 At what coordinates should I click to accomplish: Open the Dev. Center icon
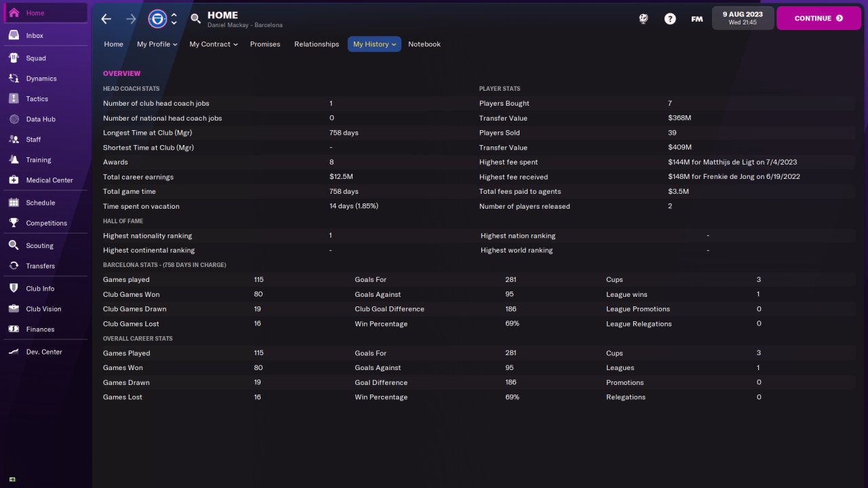tap(14, 352)
